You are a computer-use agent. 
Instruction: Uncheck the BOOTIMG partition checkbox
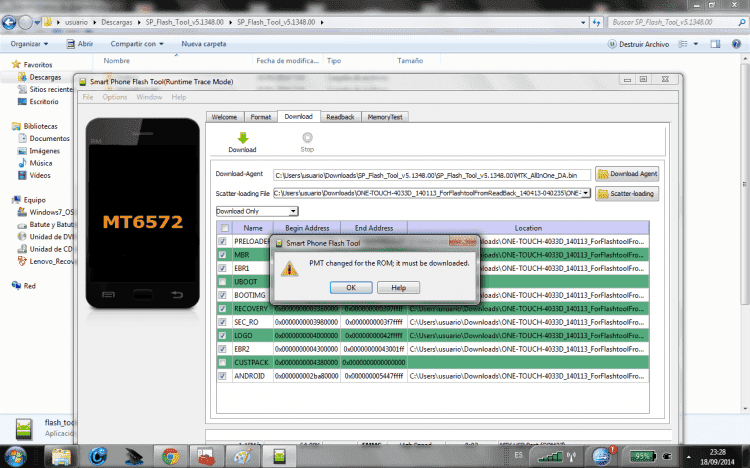222,295
